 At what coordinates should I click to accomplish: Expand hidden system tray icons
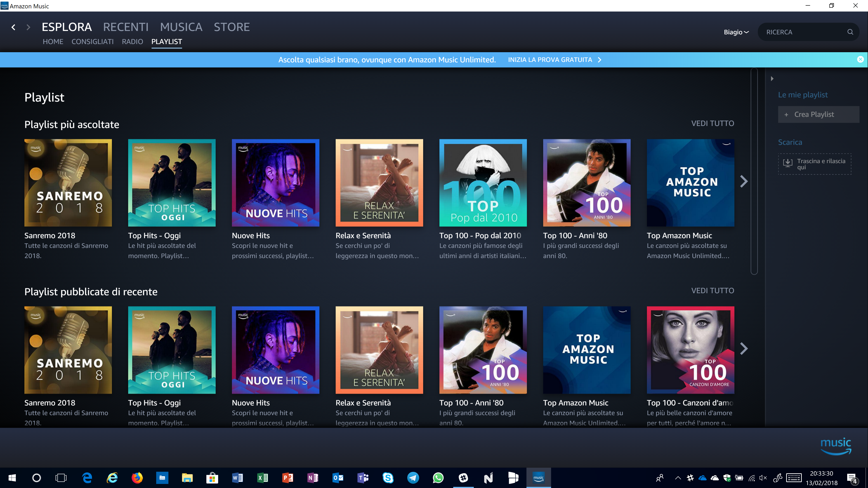click(678, 478)
